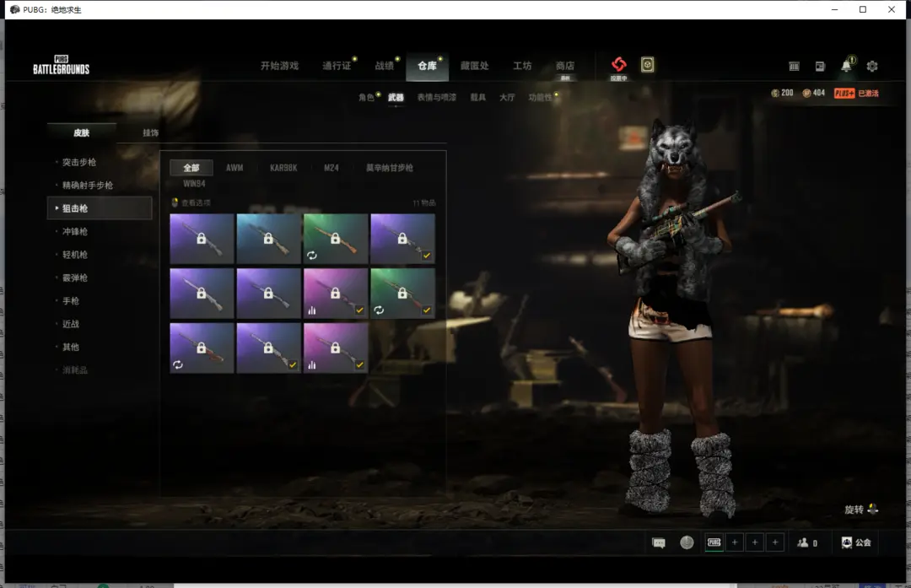Click the red diamond logo icon
This screenshot has height=588, width=911.
[x=619, y=65]
